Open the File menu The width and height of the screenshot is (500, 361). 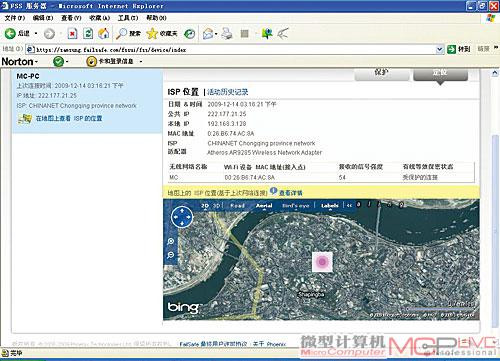[15, 18]
